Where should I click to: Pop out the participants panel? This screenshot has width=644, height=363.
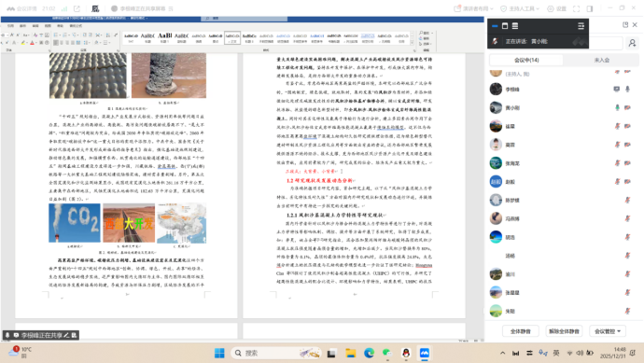tap(625, 24)
